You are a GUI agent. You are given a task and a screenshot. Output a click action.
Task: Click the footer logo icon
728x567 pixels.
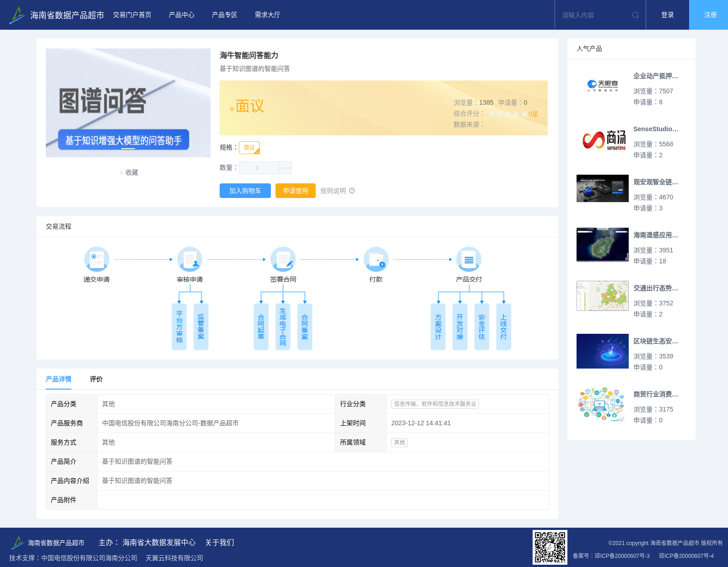coord(17,542)
